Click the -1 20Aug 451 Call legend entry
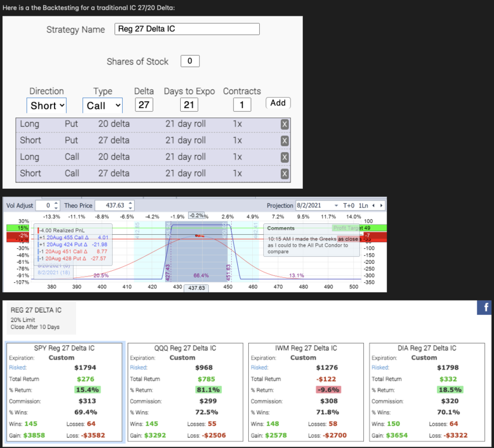The width and height of the screenshot is (494, 448). pos(73,252)
